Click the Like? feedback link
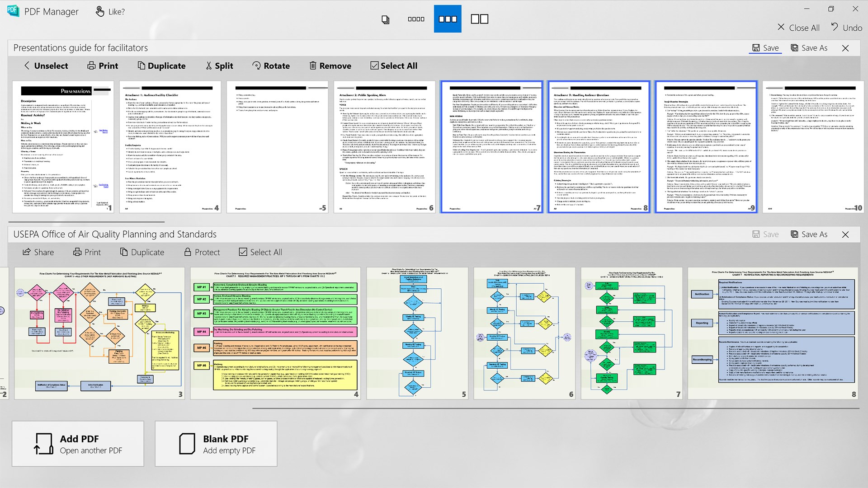 click(x=109, y=11)
